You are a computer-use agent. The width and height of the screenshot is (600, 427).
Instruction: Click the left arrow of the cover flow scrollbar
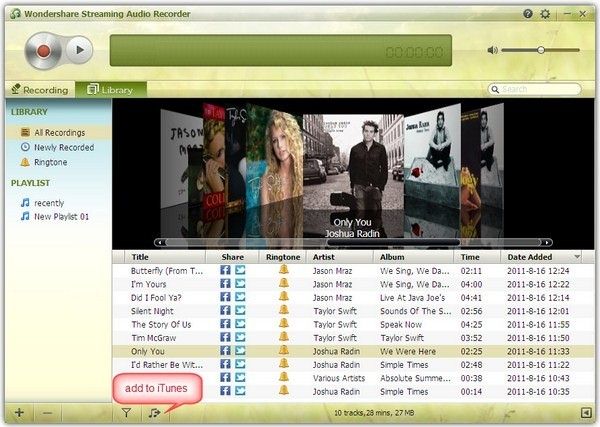(x=160, y=242)
